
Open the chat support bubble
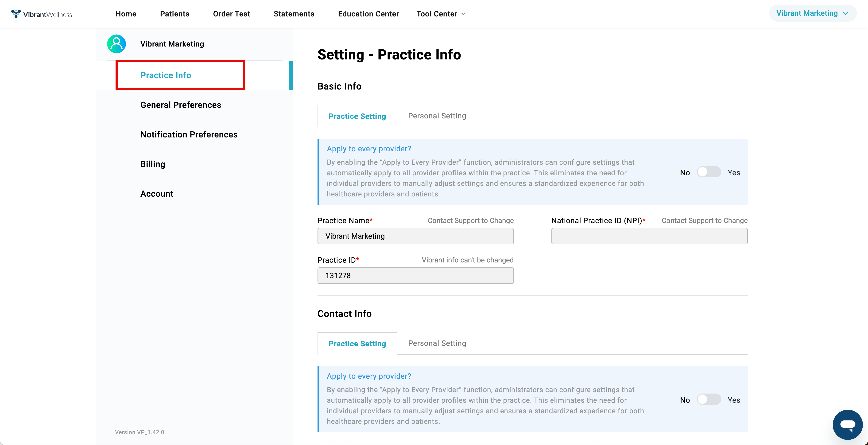click(847, 424)
